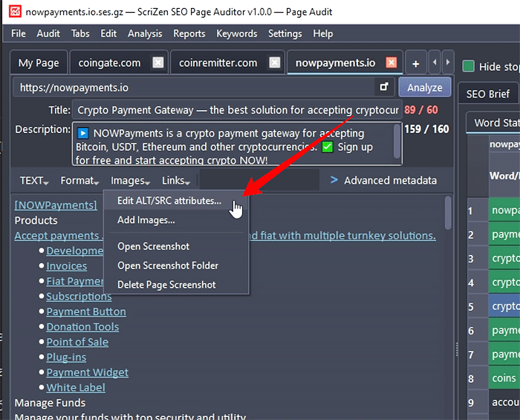Switch to the SEO Brief tab

(488, 94)
